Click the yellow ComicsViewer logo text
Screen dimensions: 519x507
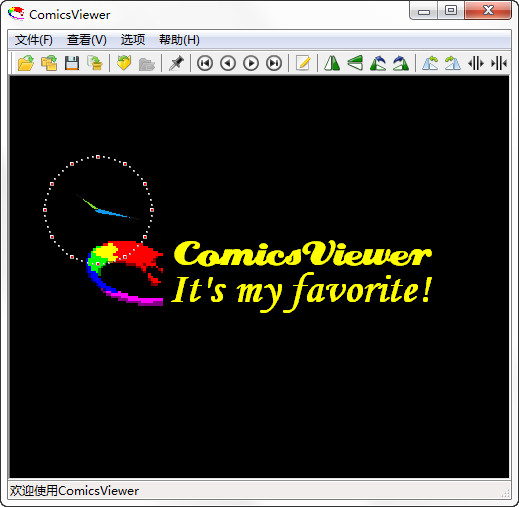303,254
